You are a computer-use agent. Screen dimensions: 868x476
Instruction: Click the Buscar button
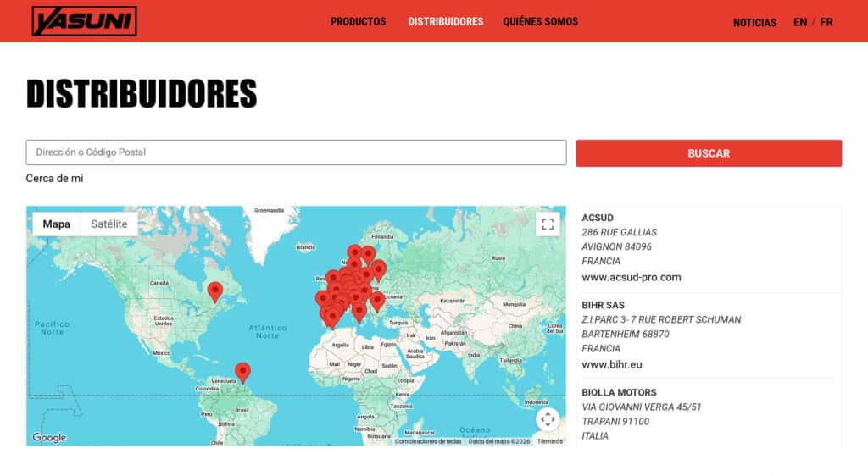point(709,153)
